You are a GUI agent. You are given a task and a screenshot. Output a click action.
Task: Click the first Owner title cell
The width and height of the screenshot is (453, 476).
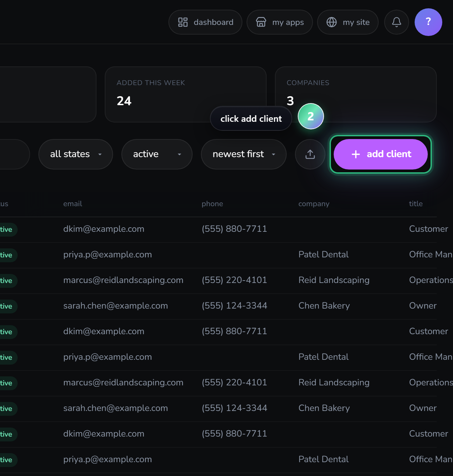[x=423, y=306]
